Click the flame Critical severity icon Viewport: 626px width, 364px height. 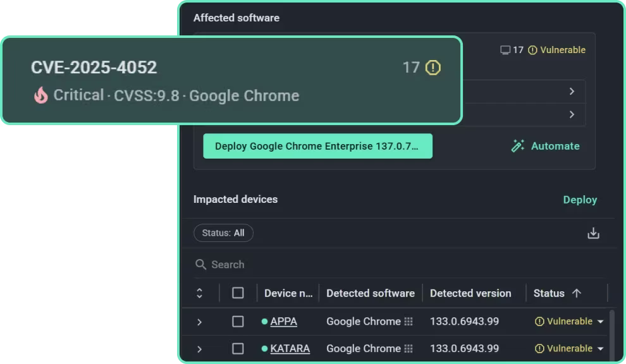coord(41,95)
